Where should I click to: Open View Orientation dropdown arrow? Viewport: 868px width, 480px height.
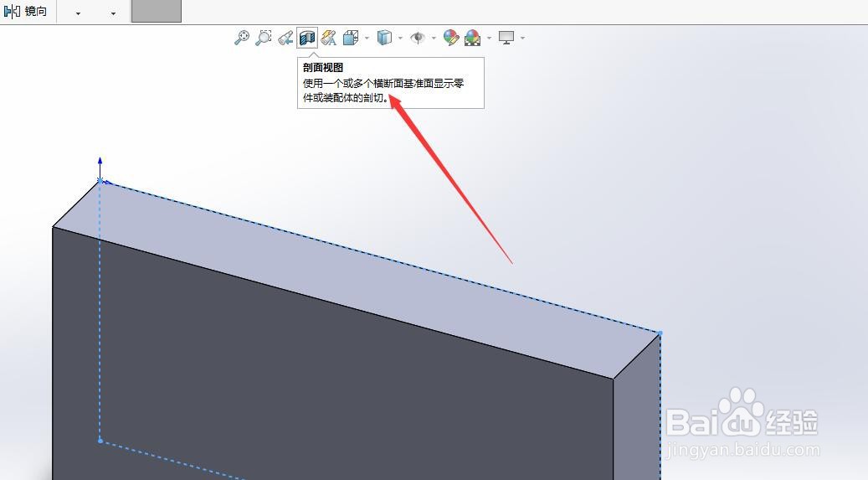coord(367,39)
